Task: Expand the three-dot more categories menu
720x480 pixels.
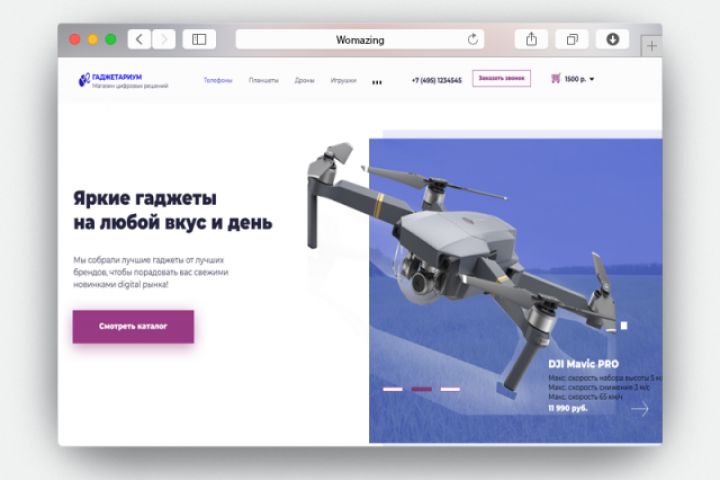Action: 377,83
